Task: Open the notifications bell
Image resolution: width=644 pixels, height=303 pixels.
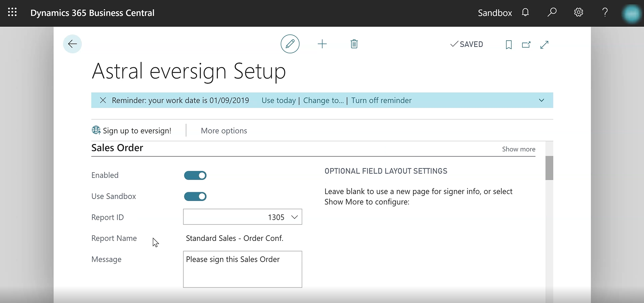Action: [x=525, y=13]
